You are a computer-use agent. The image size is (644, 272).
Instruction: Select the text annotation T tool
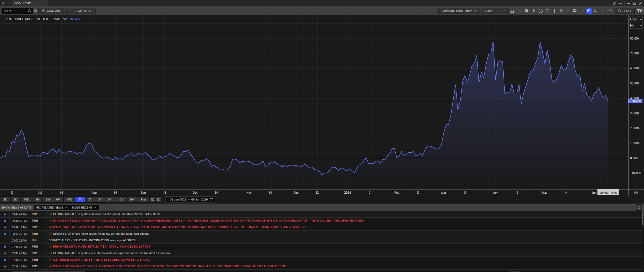(554, 11)
